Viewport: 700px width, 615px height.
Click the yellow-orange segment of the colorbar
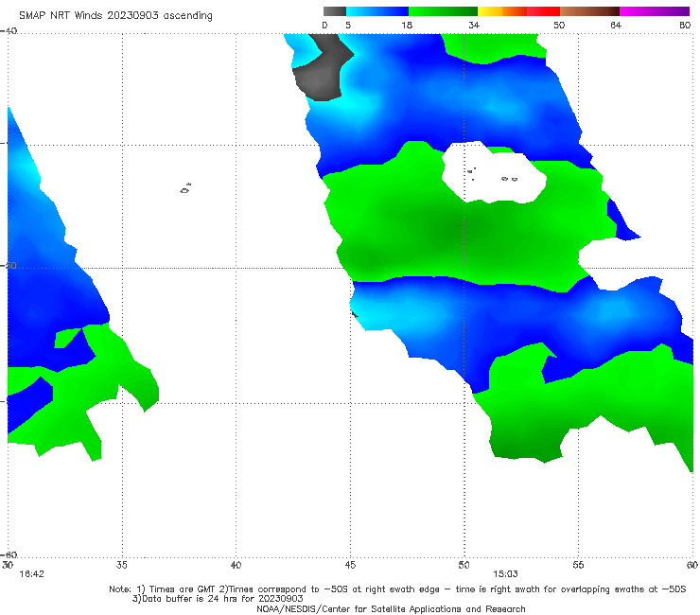[x=501, y=11]
